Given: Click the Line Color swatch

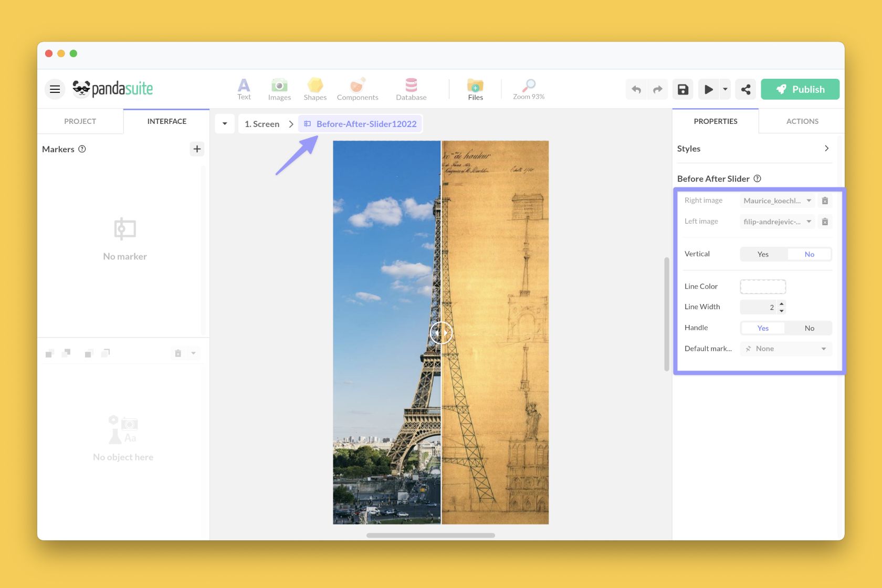Looking at the screenshot, I should pos(763,286).
